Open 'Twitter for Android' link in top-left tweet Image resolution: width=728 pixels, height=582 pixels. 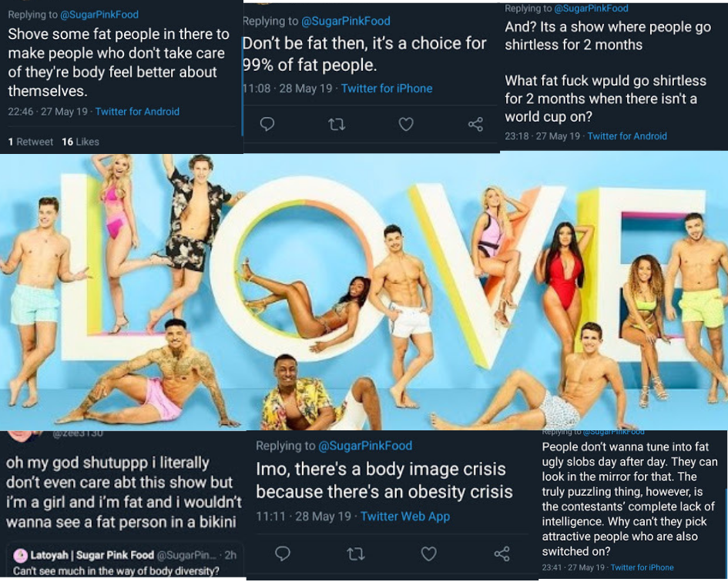tap(137, 112)
